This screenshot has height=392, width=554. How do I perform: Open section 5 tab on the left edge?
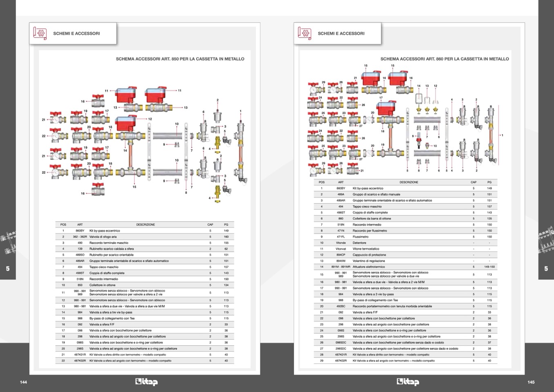pyautogui.click(x=8, y=269)
